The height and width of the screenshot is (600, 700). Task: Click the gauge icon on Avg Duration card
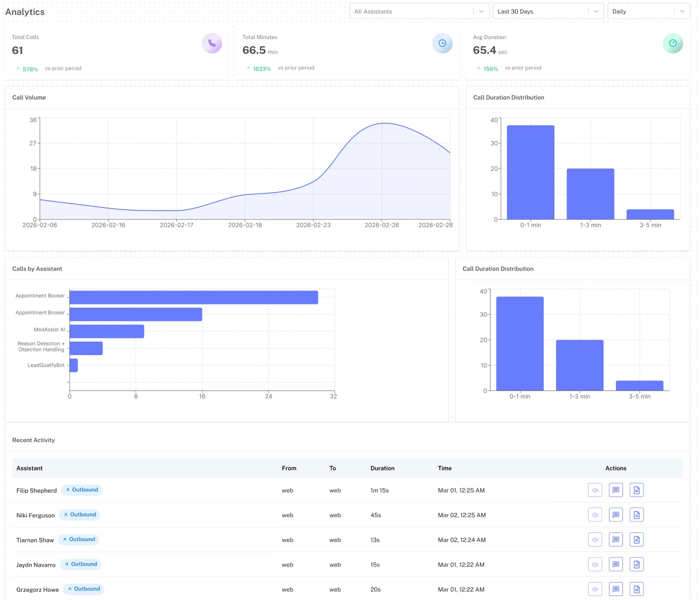point(673,43)
